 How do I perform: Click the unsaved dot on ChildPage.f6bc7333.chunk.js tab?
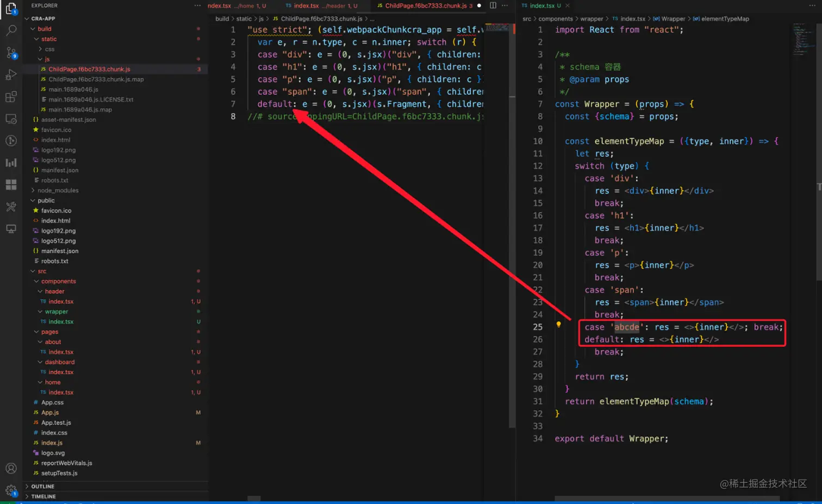(479, 5)
